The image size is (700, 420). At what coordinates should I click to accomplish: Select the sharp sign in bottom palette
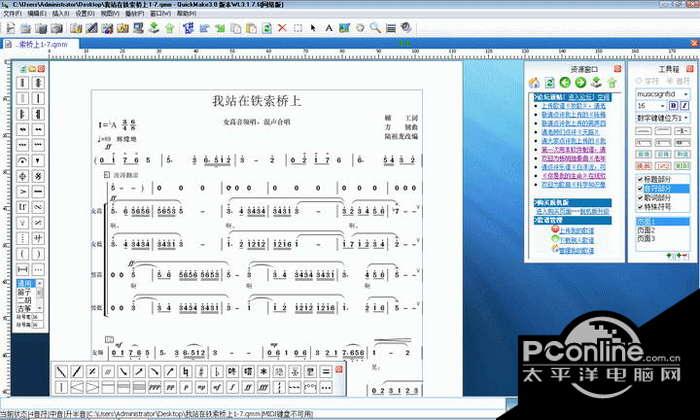(x=201, y=371)
